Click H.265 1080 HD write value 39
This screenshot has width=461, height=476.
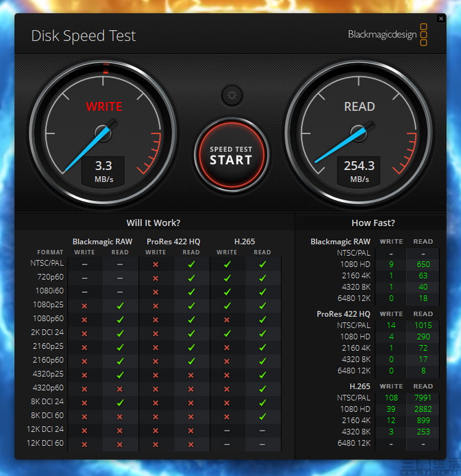coord(391,409)
